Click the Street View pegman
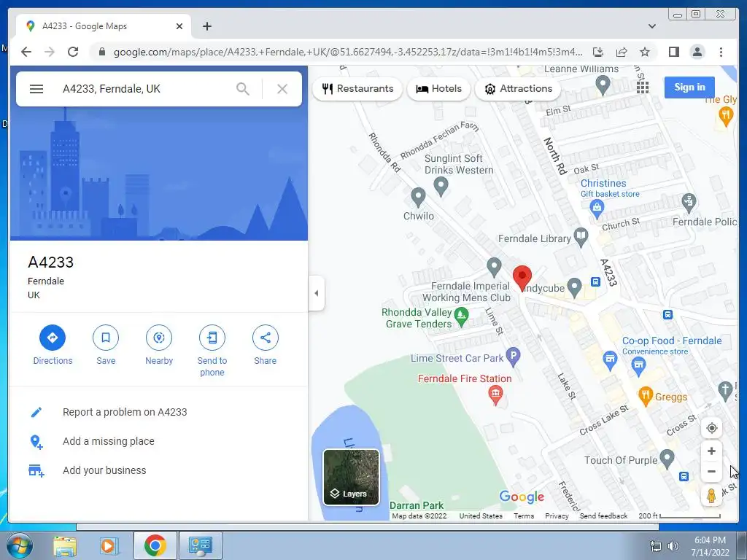 [712, 496]
